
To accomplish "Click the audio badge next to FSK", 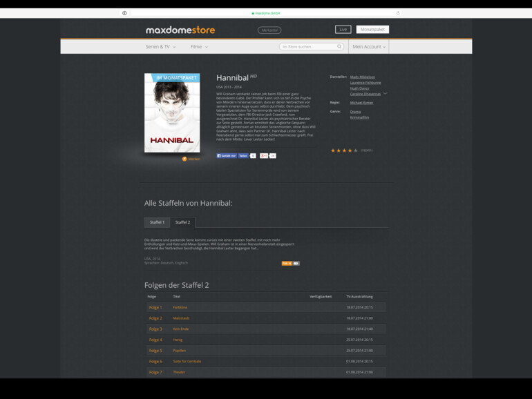I will [296, 264].
